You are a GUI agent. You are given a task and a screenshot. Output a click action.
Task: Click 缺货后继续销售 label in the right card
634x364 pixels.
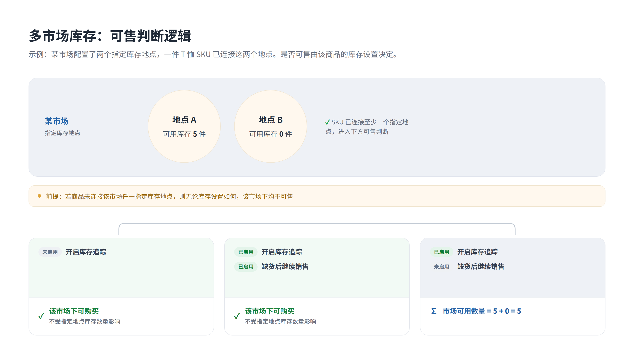481,267
